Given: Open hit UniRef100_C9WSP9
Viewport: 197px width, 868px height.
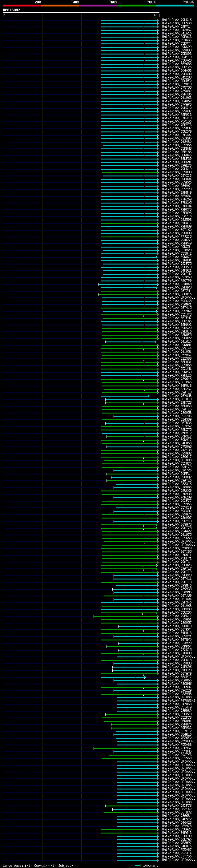Looking at the screenshot, I should coord(176,47).
